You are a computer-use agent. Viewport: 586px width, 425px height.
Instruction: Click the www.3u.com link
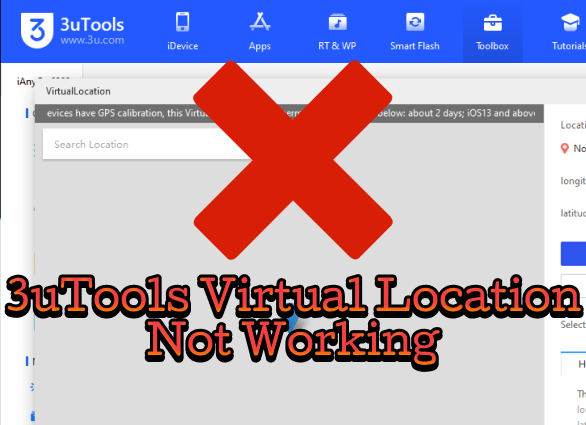(x=92, y=40)
